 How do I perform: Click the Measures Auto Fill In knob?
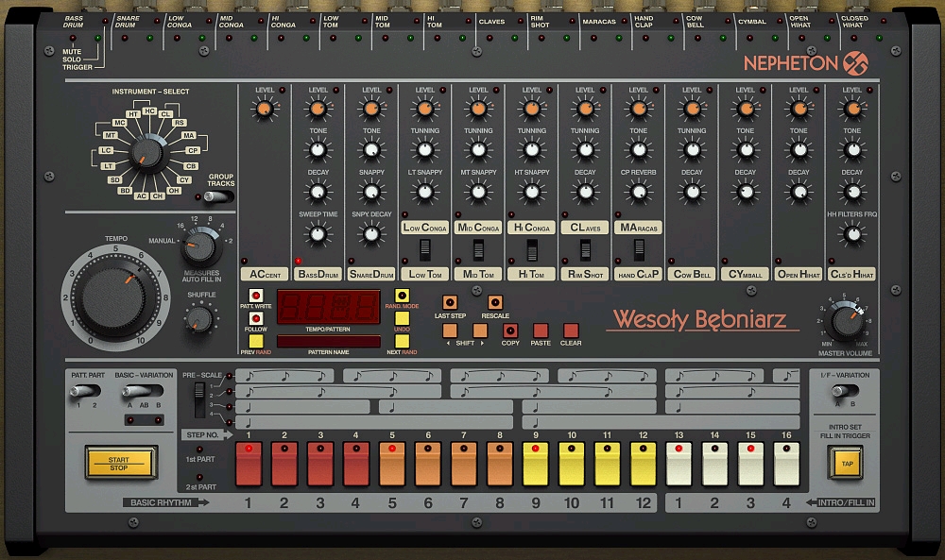[199, 246]
